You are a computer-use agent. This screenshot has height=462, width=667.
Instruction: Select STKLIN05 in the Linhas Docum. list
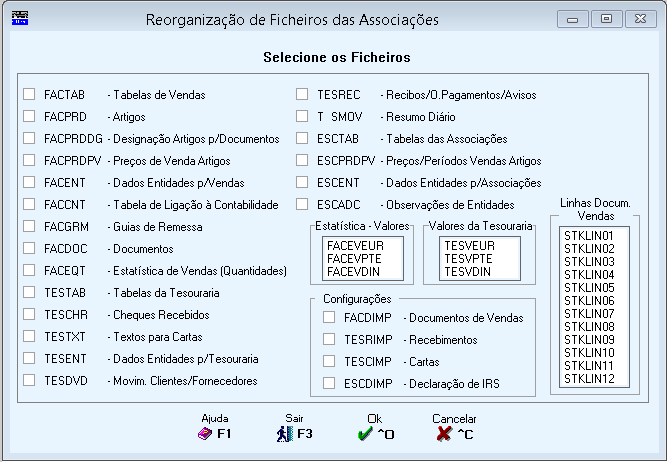pos(589,288)
